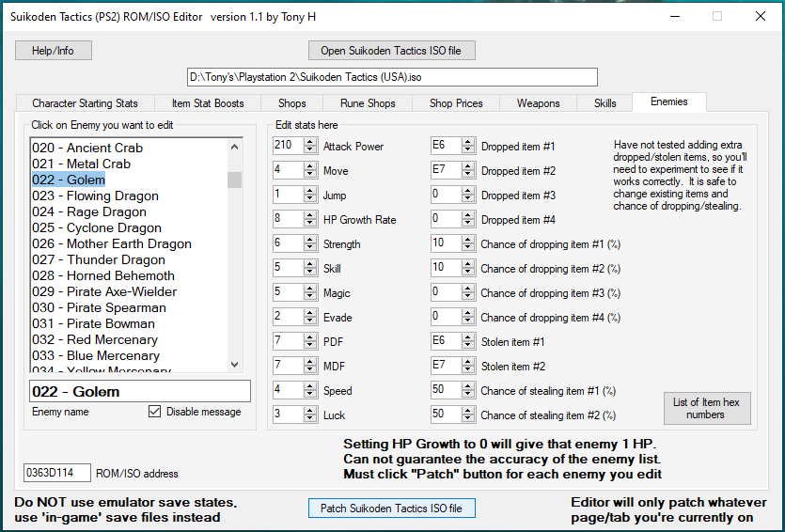Click the Dropped item #1 stepper arrows

(x=468, y=146)
